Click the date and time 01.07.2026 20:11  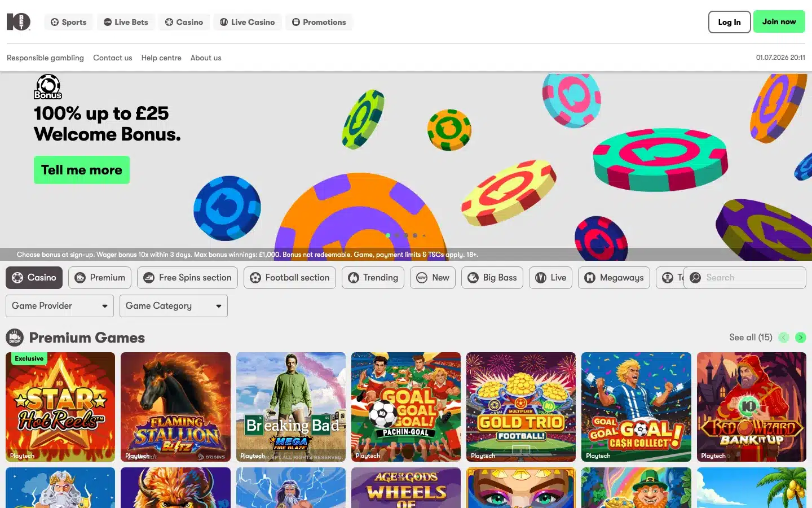(x=780, y=58)
